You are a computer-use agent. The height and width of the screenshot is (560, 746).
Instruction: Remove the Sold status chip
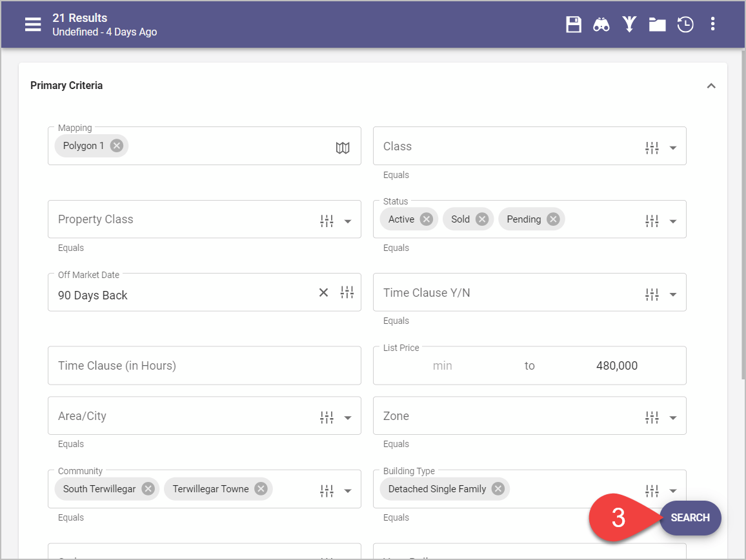pyautogui.click(x=482, y=219)
